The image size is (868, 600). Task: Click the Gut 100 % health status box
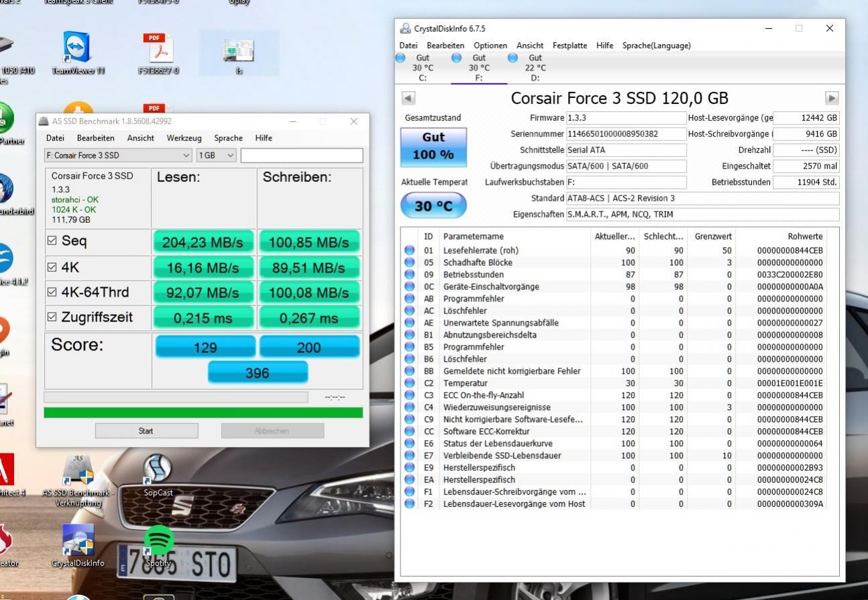click(433, 146)
